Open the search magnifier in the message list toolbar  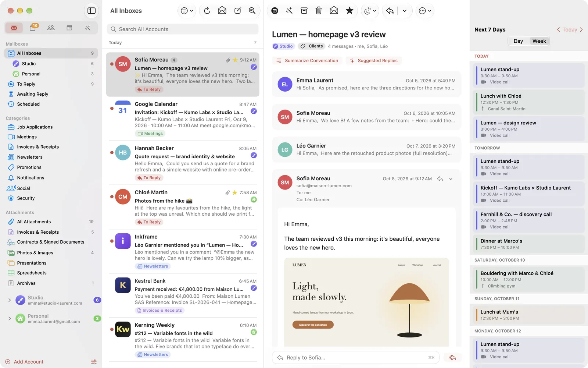point(252,11)
